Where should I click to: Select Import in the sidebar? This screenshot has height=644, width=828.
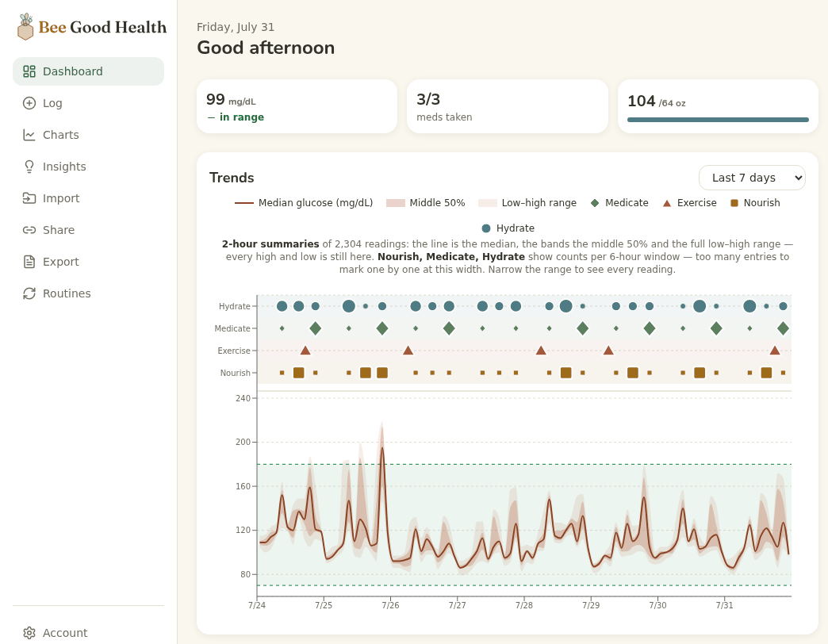[x=88, y=198]
